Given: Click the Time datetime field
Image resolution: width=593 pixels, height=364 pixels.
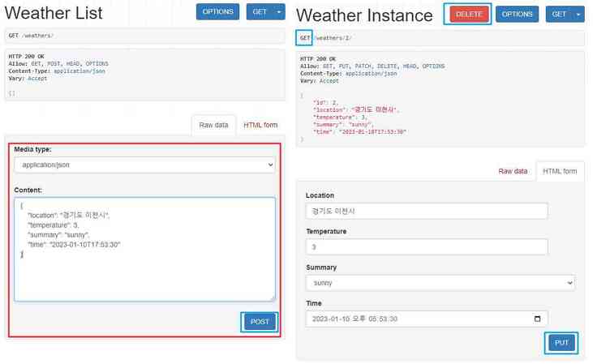Looking at the screenshot, I should coord(427,319).
